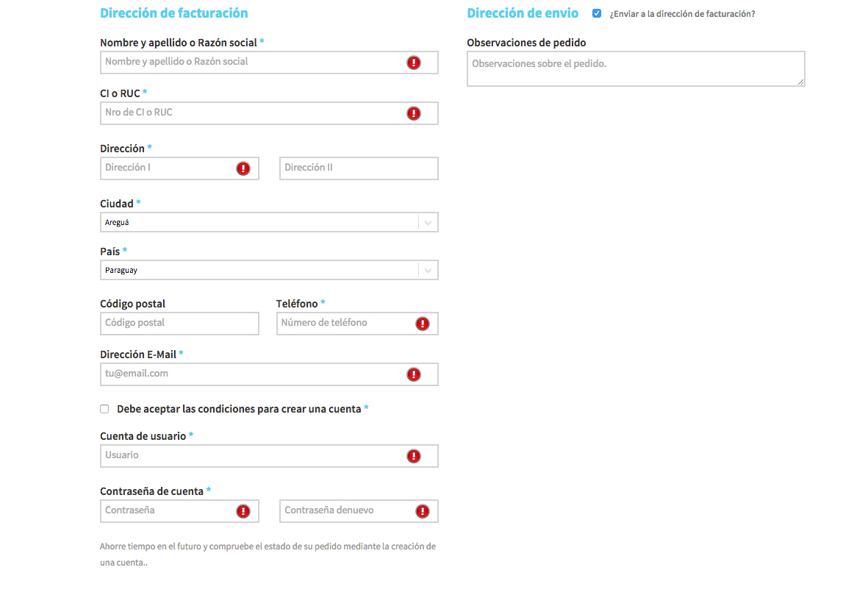The image size is (868, 595).
Task: Focus the Dirección I input
Action: pos(179,168)
